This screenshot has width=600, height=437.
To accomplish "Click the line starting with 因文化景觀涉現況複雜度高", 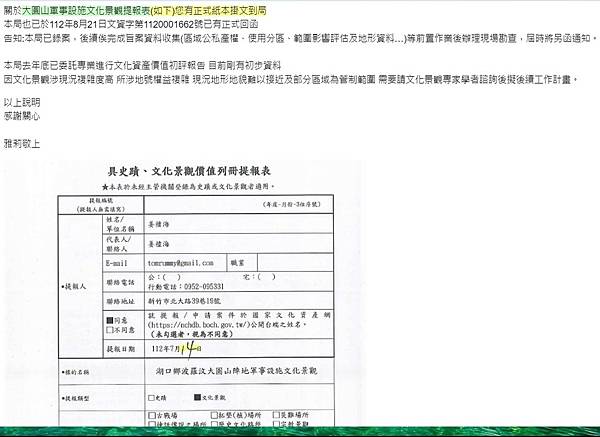I will (x=291, y=80).
